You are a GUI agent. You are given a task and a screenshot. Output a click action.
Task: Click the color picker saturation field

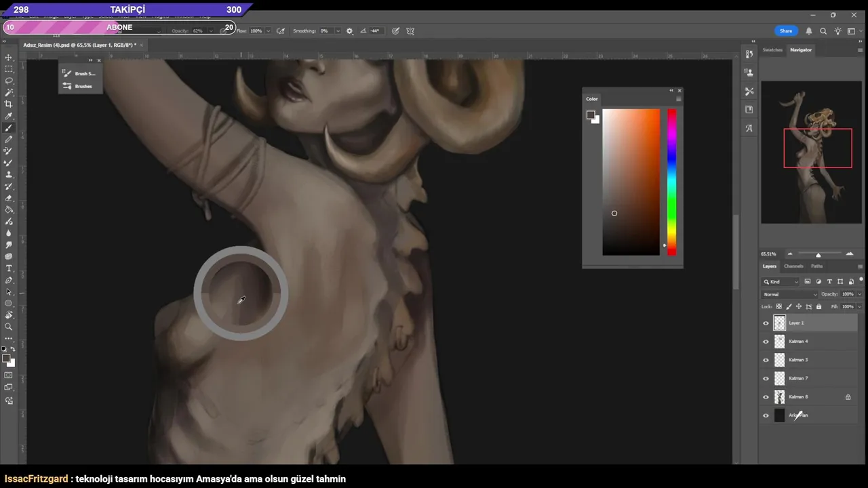click(x=631, y=182)
